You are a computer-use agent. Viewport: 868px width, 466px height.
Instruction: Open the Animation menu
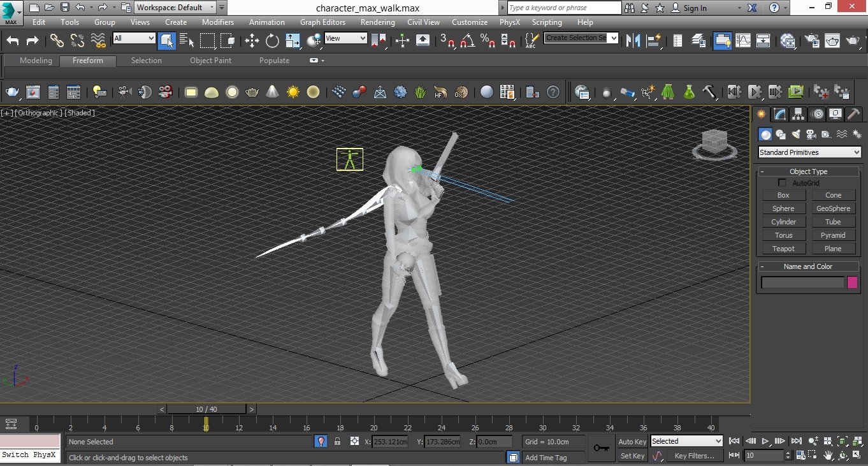266,22
